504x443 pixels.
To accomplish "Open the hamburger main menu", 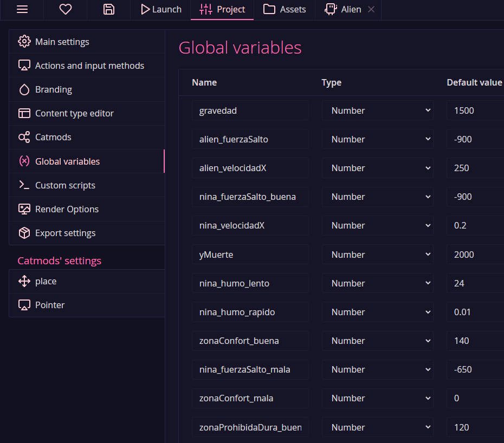I will [22, 9].
